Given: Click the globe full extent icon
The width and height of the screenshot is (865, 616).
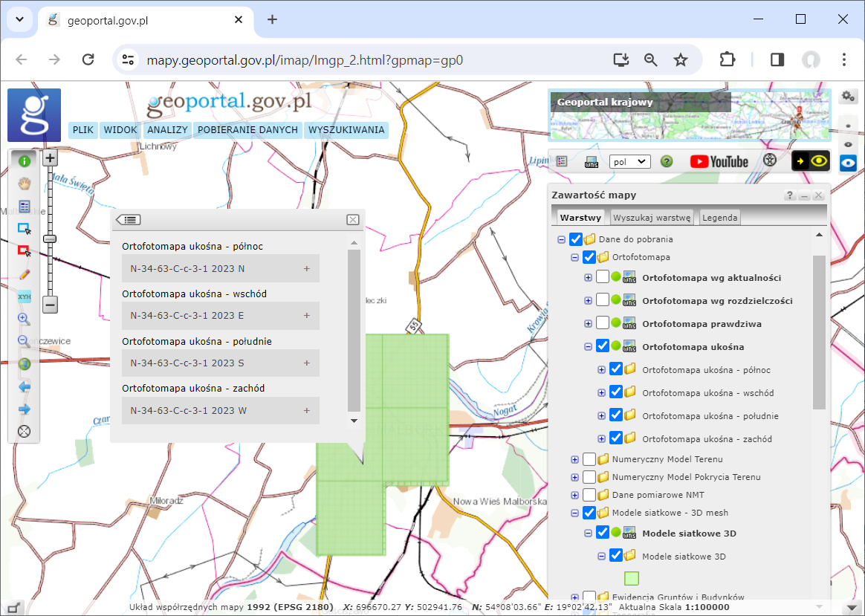Looking at the screenshot, I should pos(24,364).
